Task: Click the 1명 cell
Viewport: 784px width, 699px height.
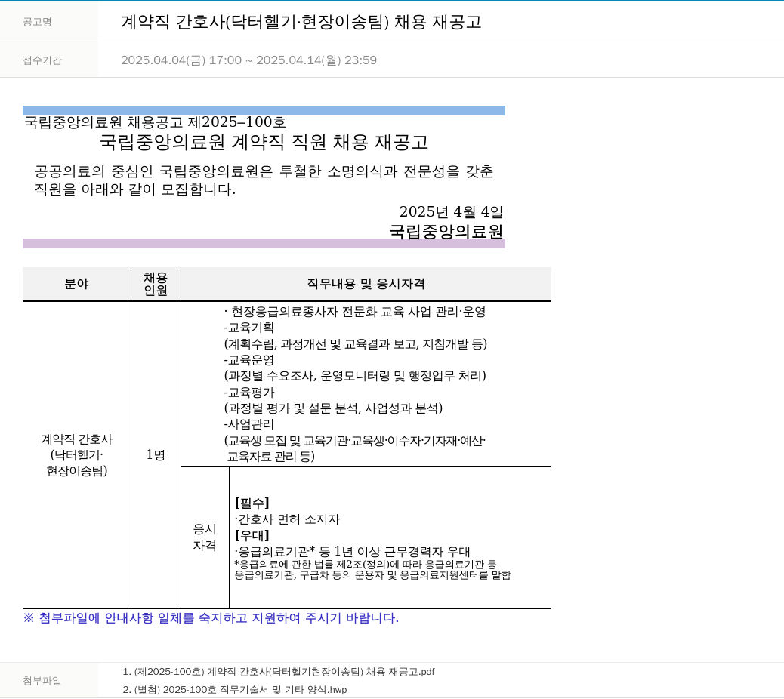Action: click(156, 454)
